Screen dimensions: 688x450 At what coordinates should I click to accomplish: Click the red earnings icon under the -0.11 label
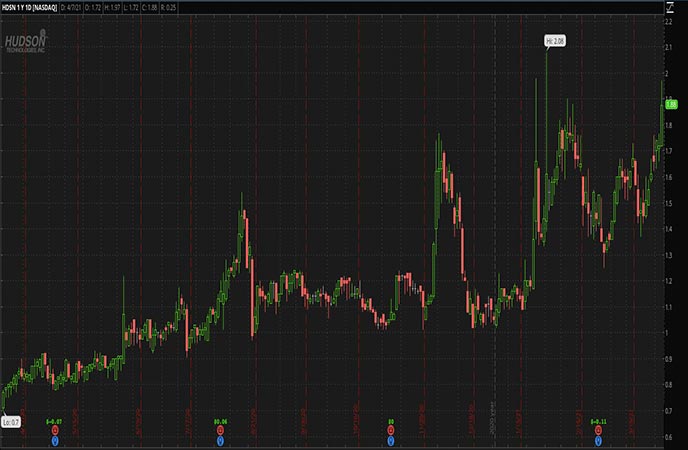point(598,430)
